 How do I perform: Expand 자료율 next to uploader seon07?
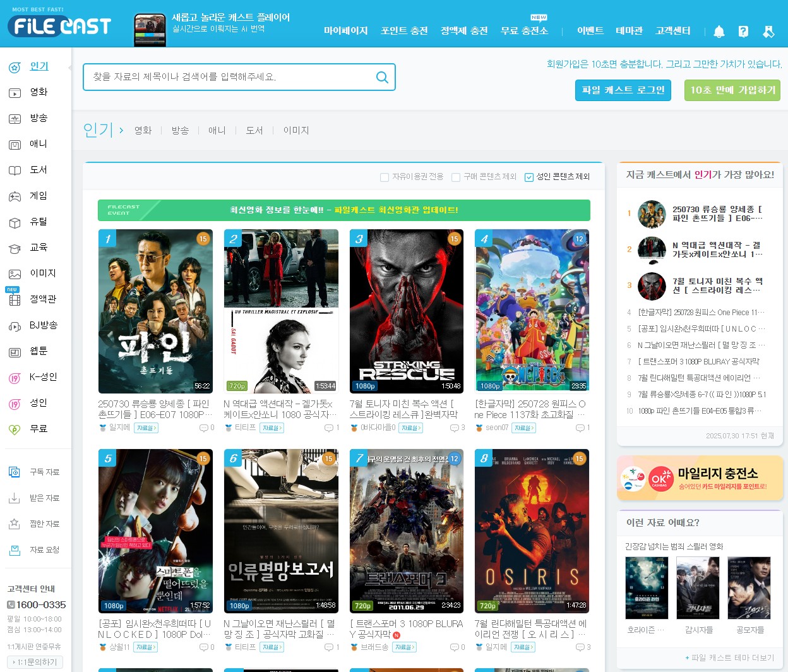[523, 428]
